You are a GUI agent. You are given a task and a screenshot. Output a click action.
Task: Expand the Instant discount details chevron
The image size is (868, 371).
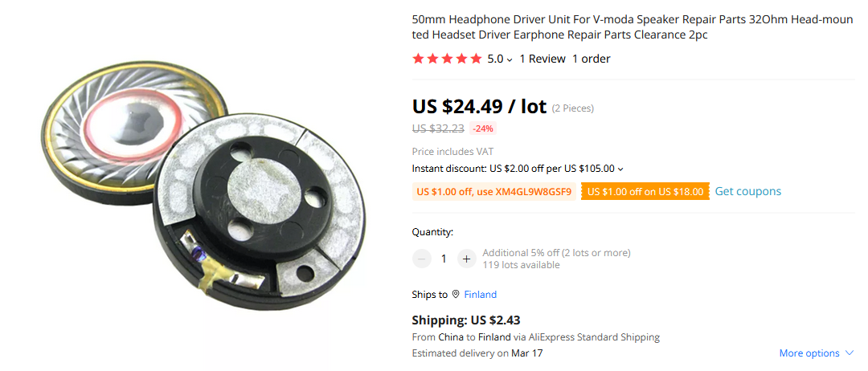pyautogui.click(x=620, y=169)
